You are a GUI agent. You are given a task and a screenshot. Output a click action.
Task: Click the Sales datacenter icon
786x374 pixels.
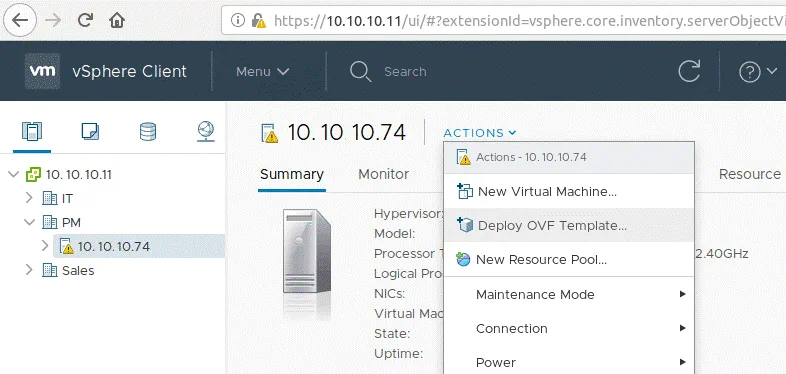50,270
